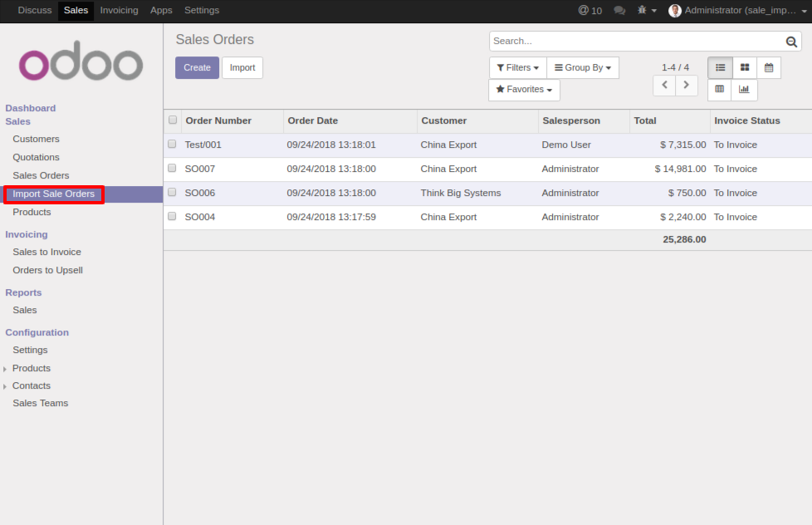The image size is (812, 525).
Task: Tick the checkbox for order Test/001
Action: coord(173,144)
